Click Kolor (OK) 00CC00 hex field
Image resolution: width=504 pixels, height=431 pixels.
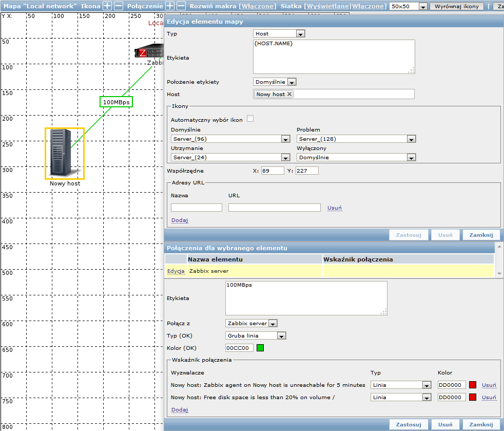(240, 348)
